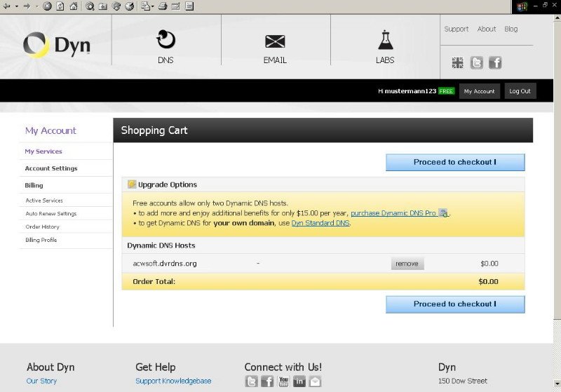561x392 pixels.
Task: Click the UK flag language icon
Action: [x=457, y=63]
